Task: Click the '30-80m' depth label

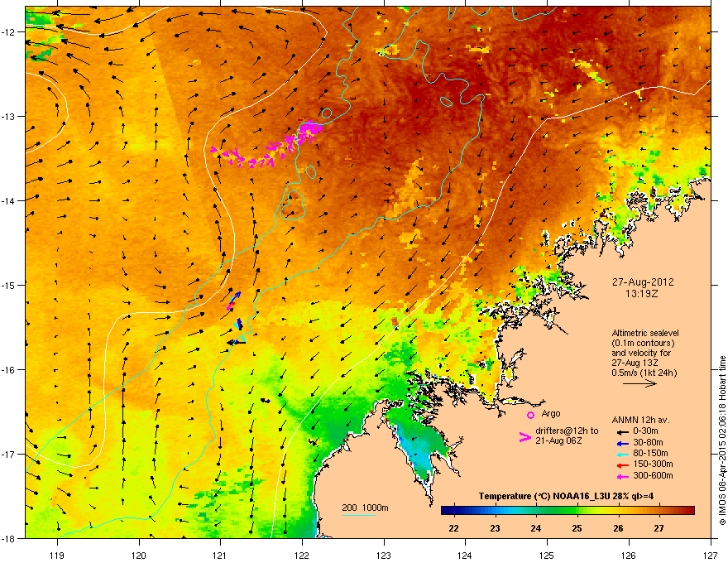Action: 648,442
